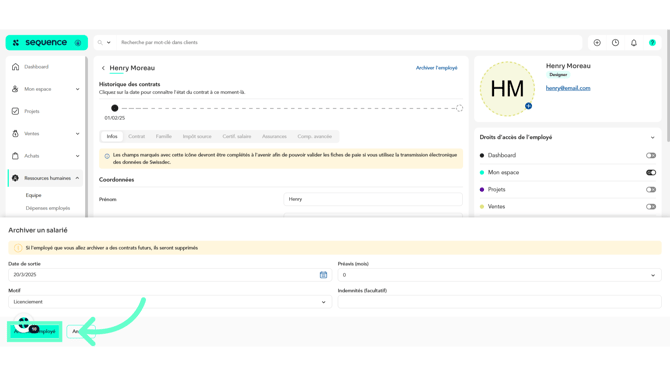Expand the Achats sidebar menu chevron
Viewport: 670px width, 376px height.
coord(77,156)
